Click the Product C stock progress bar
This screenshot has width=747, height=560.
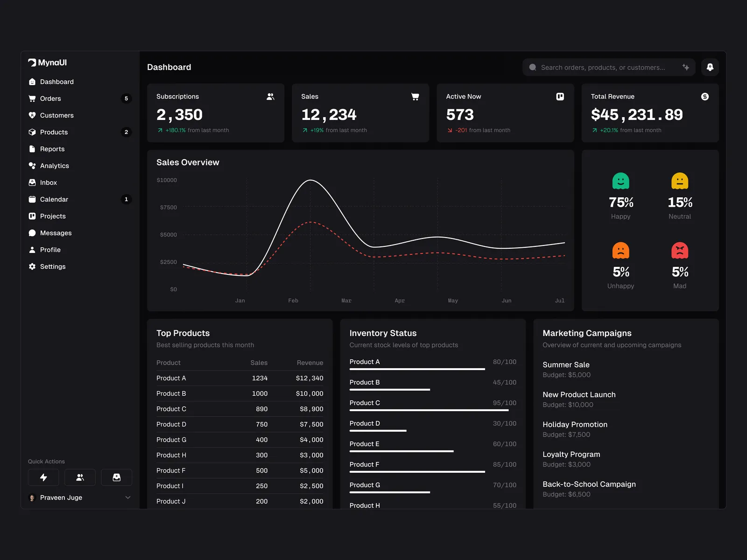coord(429,410)
